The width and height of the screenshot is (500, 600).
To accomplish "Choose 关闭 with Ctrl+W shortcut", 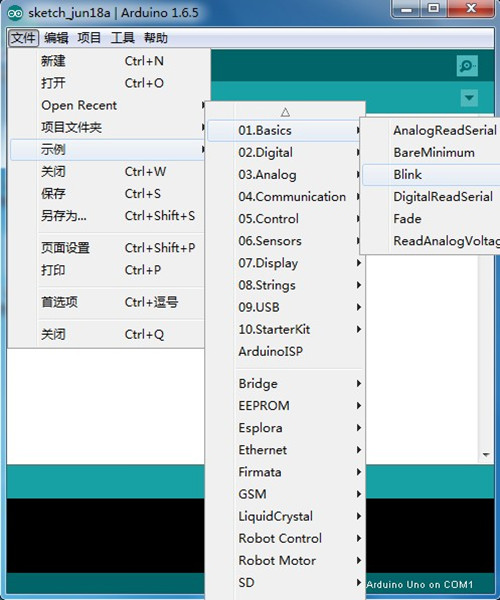I will [x=107, y=171].
